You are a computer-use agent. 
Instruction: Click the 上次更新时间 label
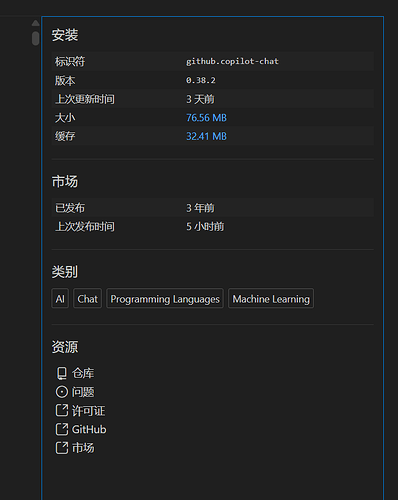pos(85,99)
